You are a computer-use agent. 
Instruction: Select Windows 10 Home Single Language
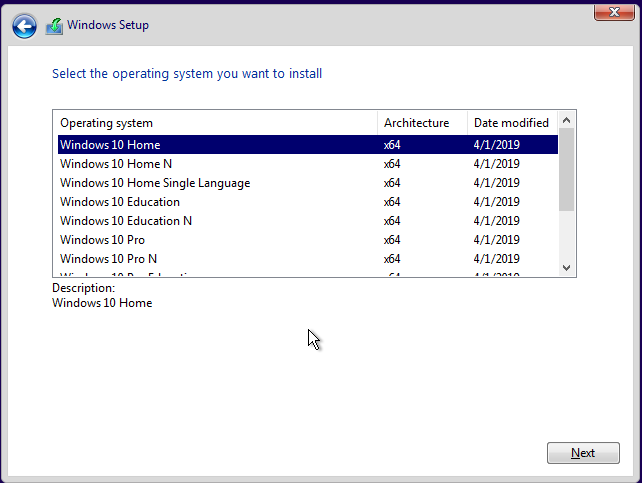[x=307, y=183]
